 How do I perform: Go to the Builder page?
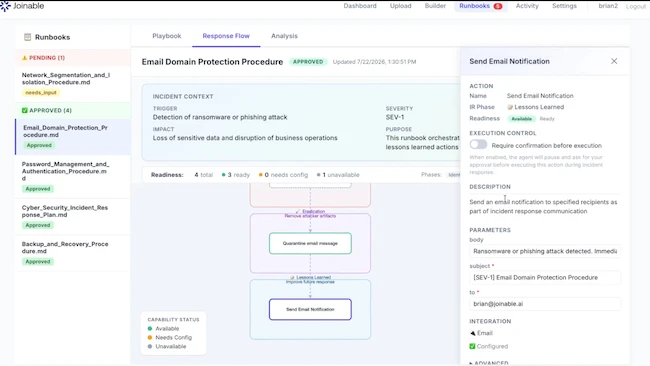[435, 6]
